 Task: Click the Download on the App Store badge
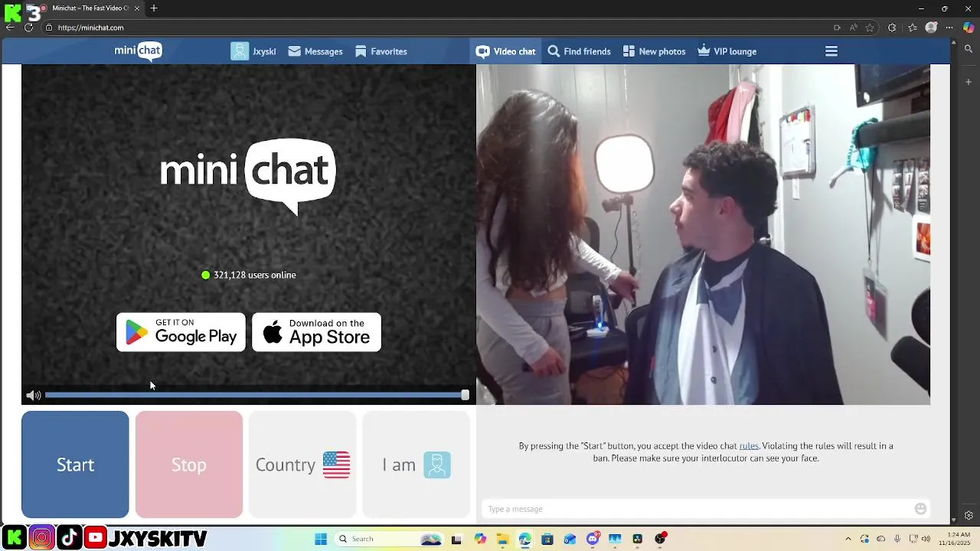coord(316,332)
